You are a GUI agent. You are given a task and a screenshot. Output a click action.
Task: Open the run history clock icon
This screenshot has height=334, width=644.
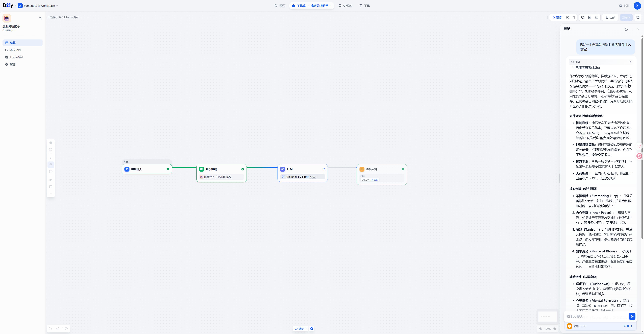(568, 17)
